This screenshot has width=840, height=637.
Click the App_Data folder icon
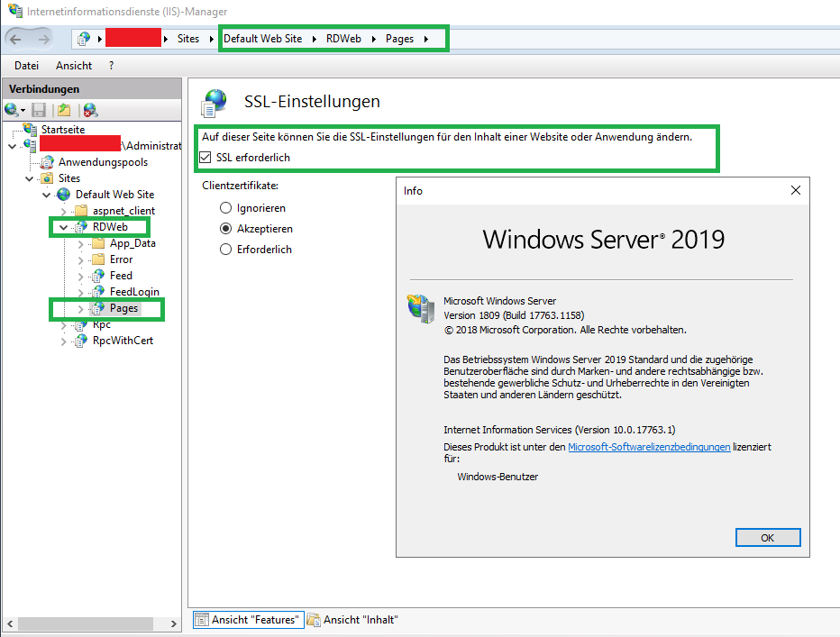(x=98, y=243)
